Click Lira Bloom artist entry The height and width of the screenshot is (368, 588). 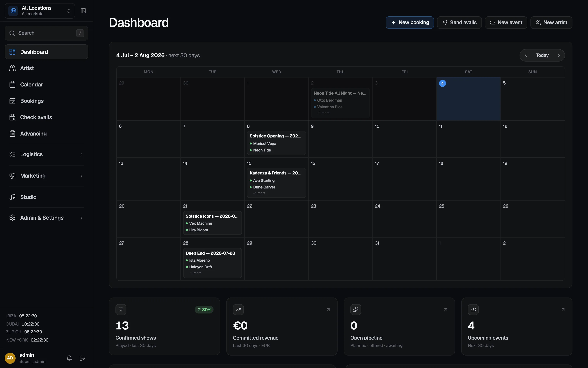click(x=197, y=230)
